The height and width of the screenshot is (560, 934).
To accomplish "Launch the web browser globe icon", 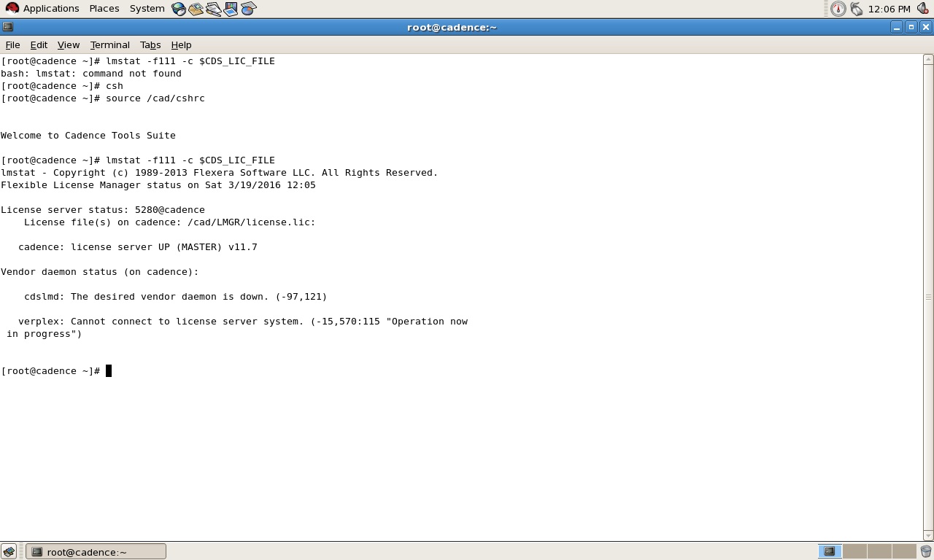I will click(179, 9).
